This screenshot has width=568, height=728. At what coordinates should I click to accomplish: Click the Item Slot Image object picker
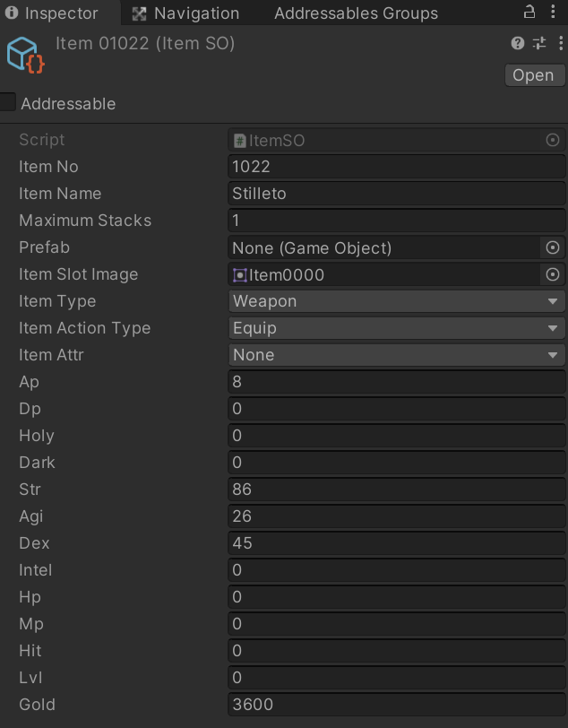pyautogui.click(x=553, y=274)
